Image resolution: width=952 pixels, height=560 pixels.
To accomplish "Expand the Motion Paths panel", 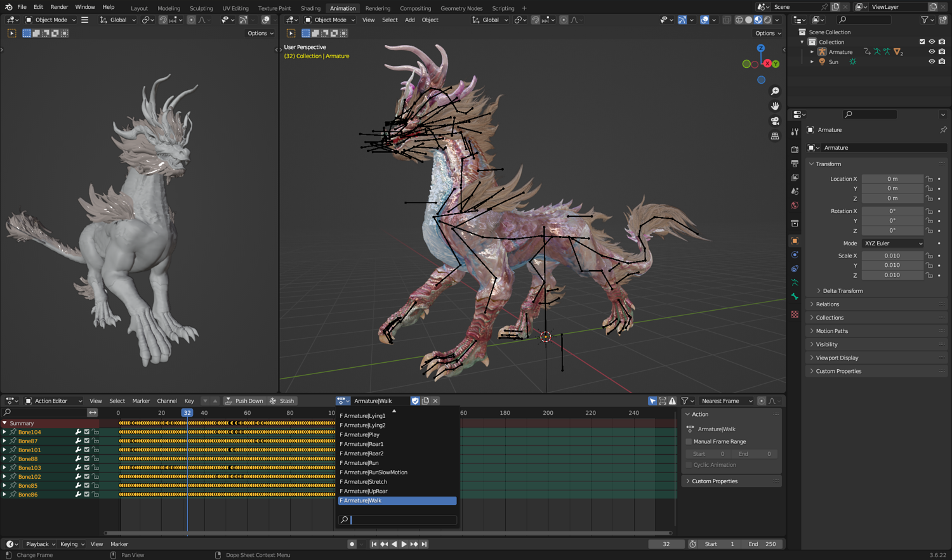I will click(831, 331).
